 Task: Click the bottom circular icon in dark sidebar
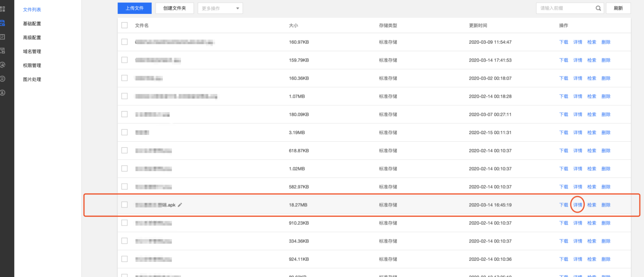pos(2,93)
